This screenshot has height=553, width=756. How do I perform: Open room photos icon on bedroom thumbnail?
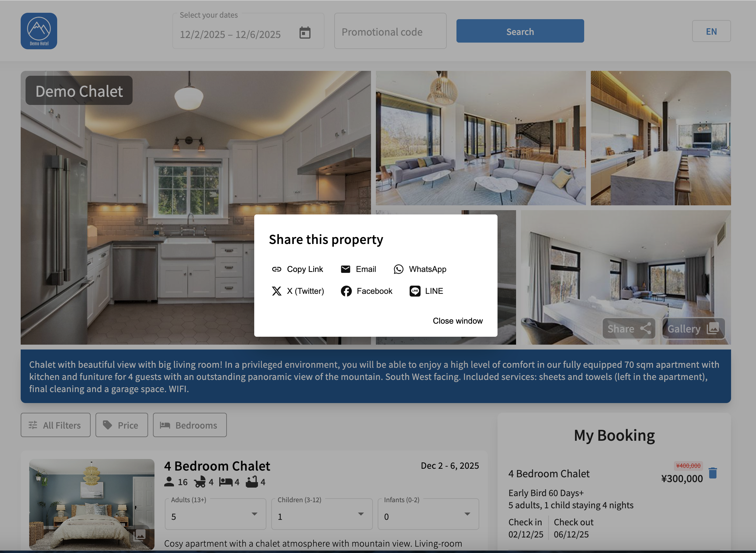click(x=140, y=535)
